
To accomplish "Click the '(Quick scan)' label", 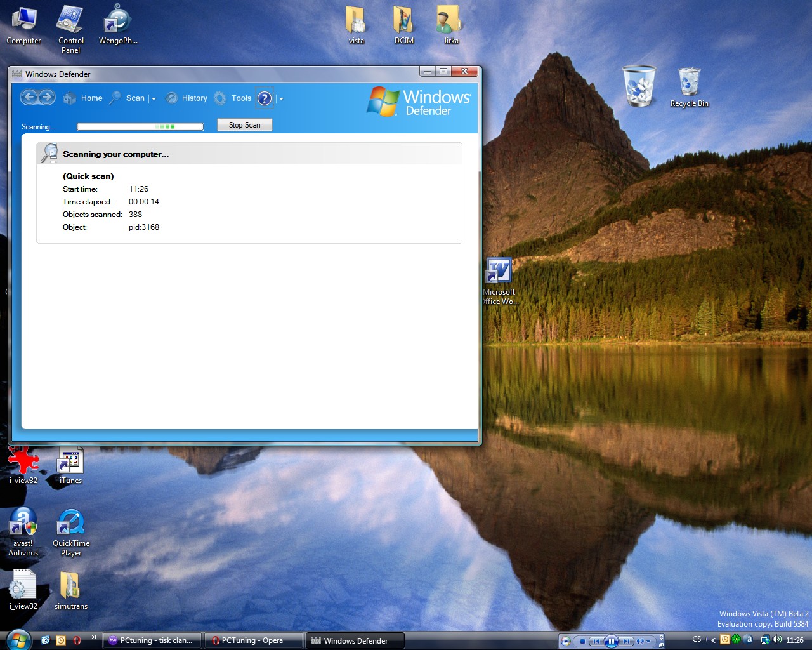I will 88,176.
